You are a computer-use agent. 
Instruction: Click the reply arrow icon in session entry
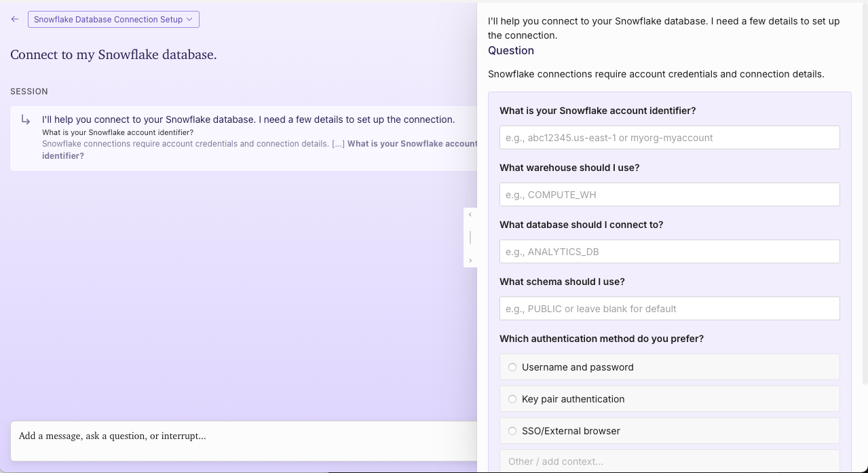click(26, 120)
